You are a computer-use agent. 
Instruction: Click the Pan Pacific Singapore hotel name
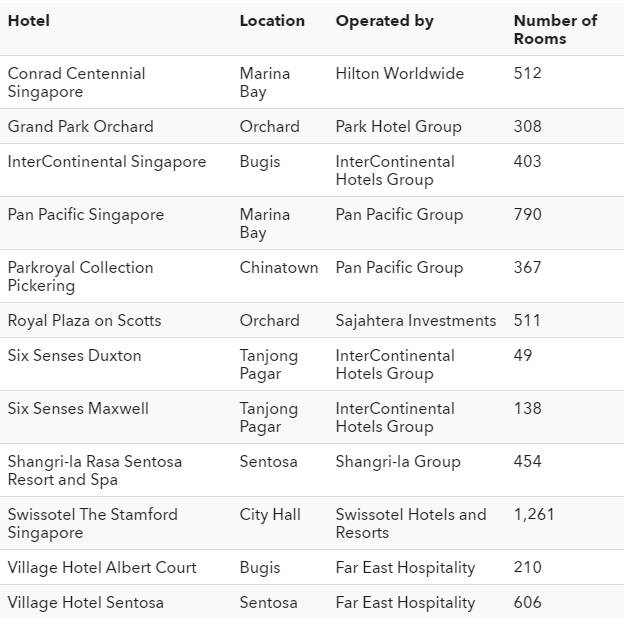coord(86,214)
